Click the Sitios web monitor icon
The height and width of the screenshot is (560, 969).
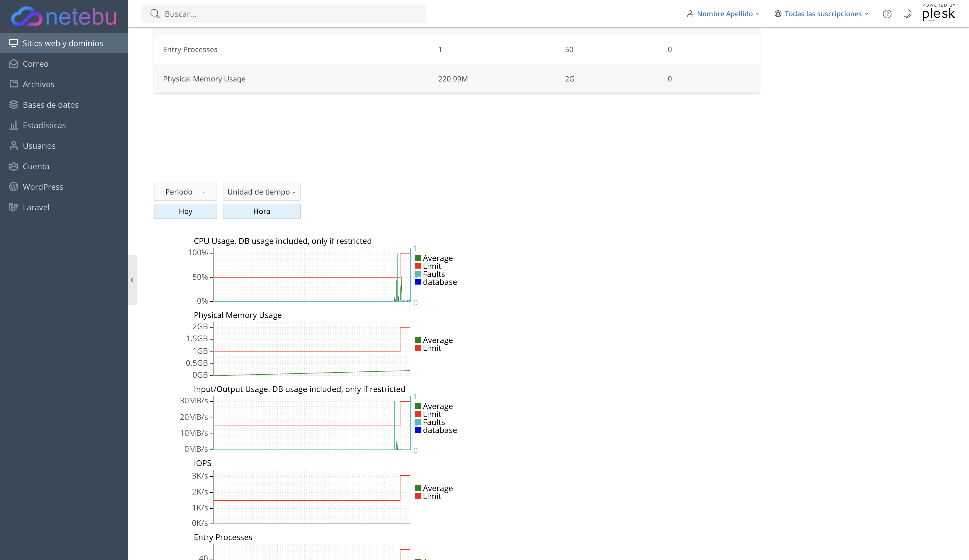coord(13,43)
